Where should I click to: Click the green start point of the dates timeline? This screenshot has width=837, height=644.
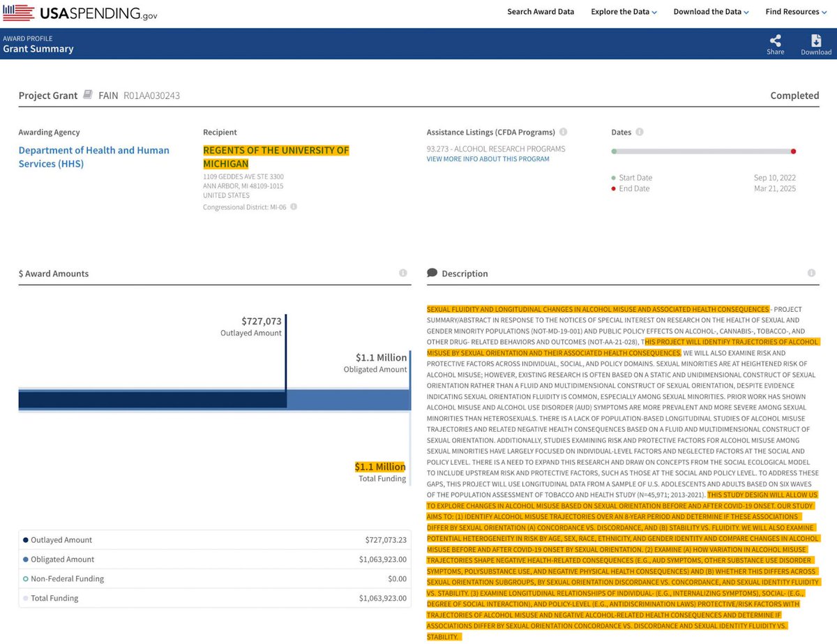click(614, 151)
